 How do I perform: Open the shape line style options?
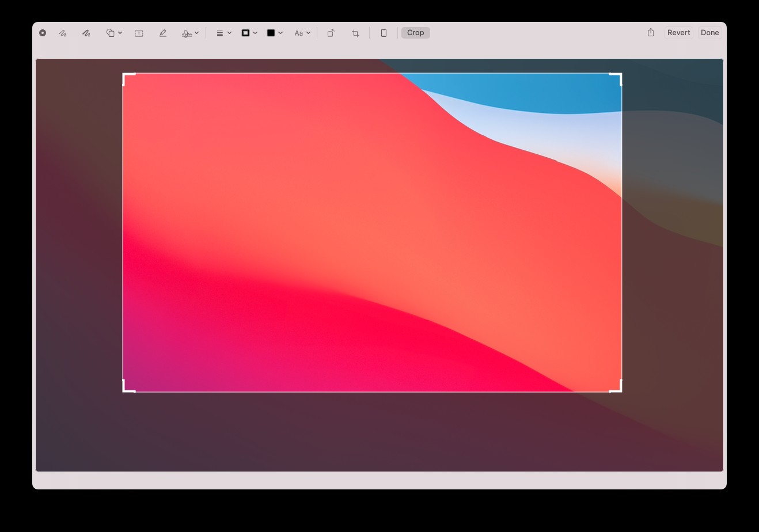(221, 33)
